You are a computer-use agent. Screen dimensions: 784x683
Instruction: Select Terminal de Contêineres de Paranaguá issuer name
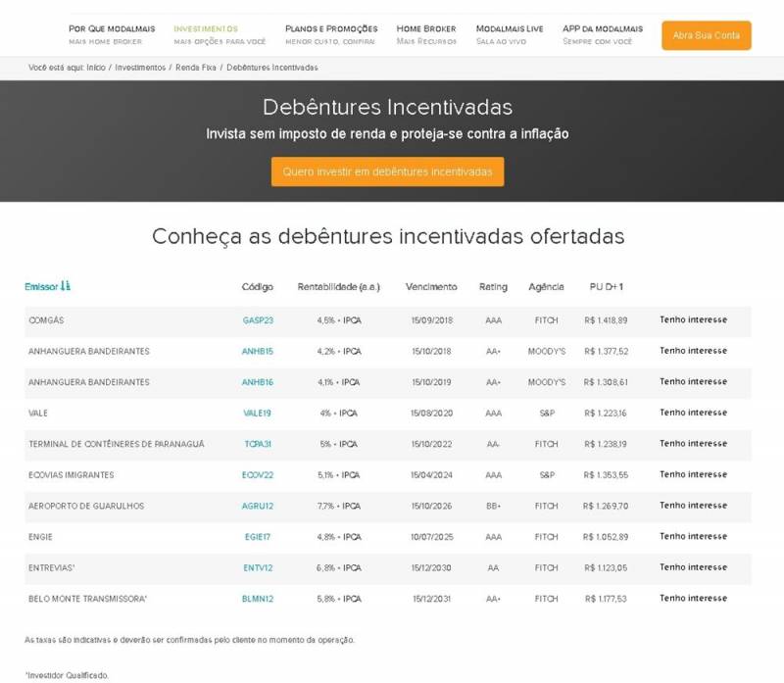[x=117, y=444]
